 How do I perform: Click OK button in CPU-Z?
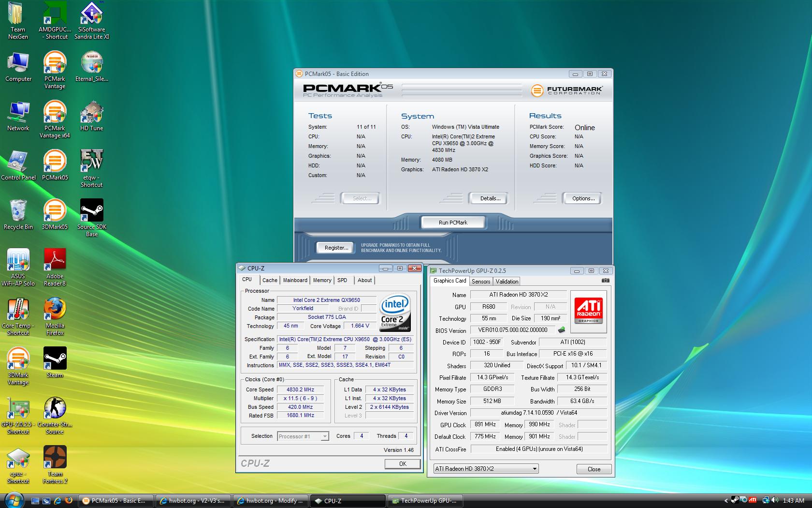pos(403,464)
